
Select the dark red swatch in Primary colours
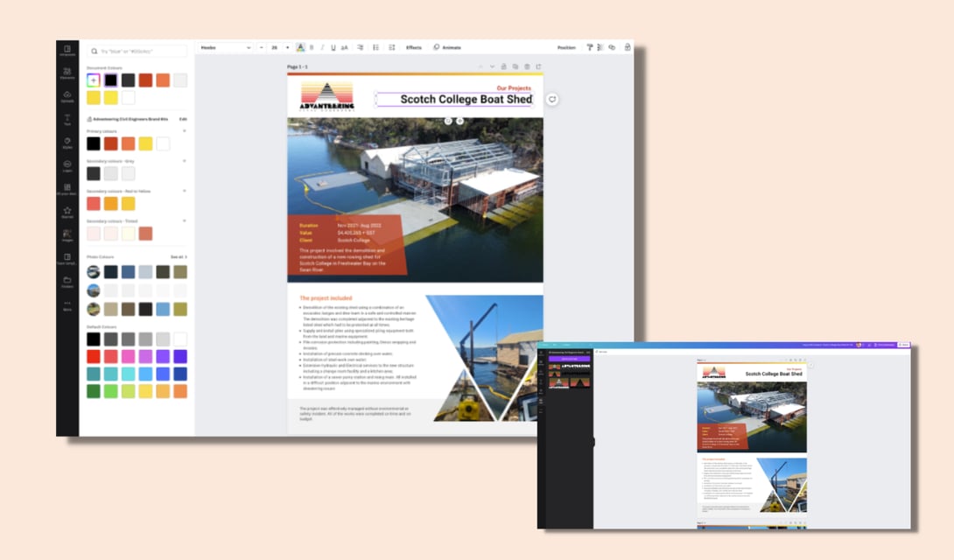click(111, 143)
